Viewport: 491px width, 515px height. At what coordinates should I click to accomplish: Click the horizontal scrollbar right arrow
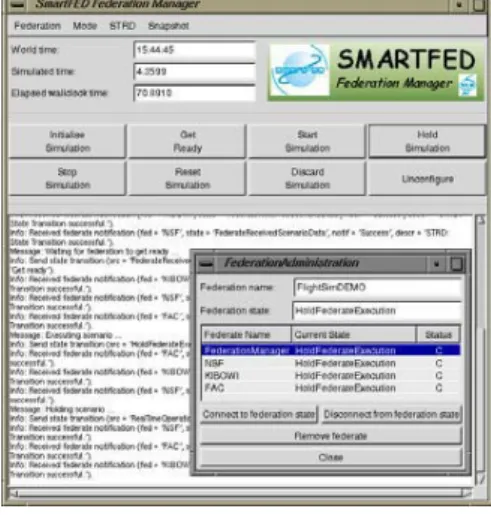pos(467,493)
